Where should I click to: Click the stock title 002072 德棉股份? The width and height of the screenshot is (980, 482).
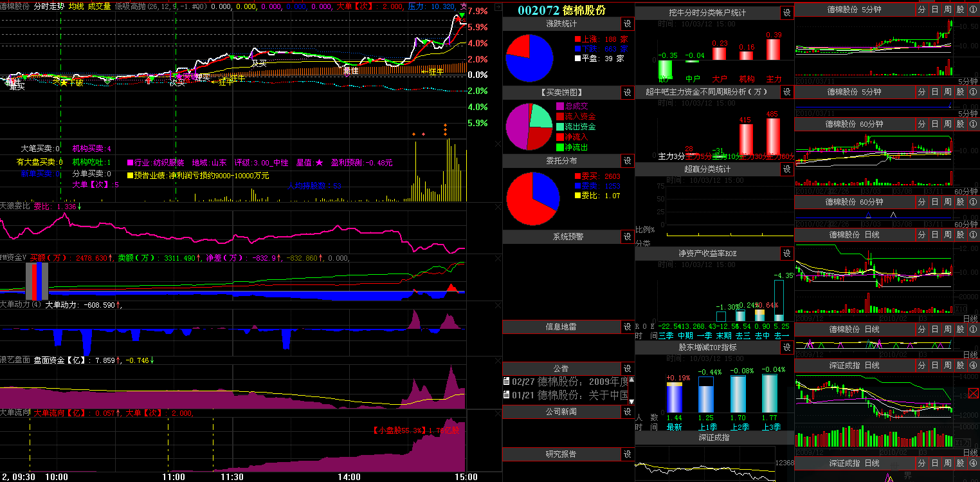pyautogui.click(x=561, y=10)
